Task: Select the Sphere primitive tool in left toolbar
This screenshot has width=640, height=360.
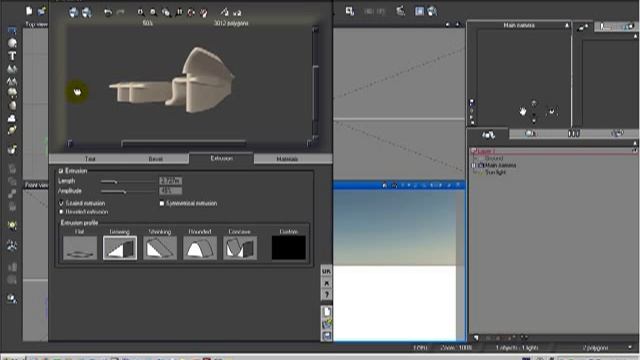Action: tap(12, 43)
